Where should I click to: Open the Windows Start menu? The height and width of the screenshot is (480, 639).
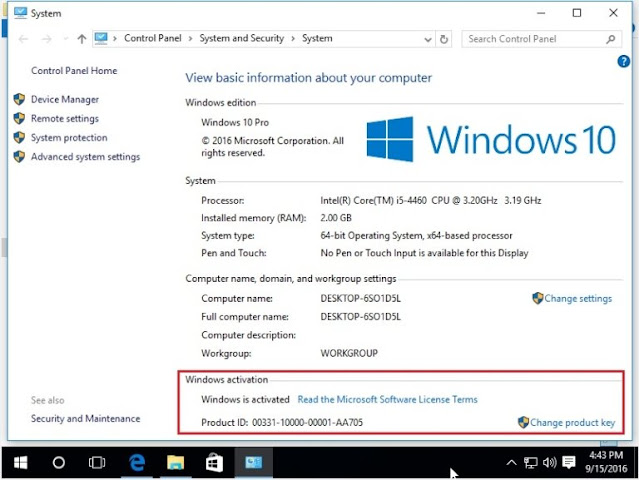click(x=20, y=462)
